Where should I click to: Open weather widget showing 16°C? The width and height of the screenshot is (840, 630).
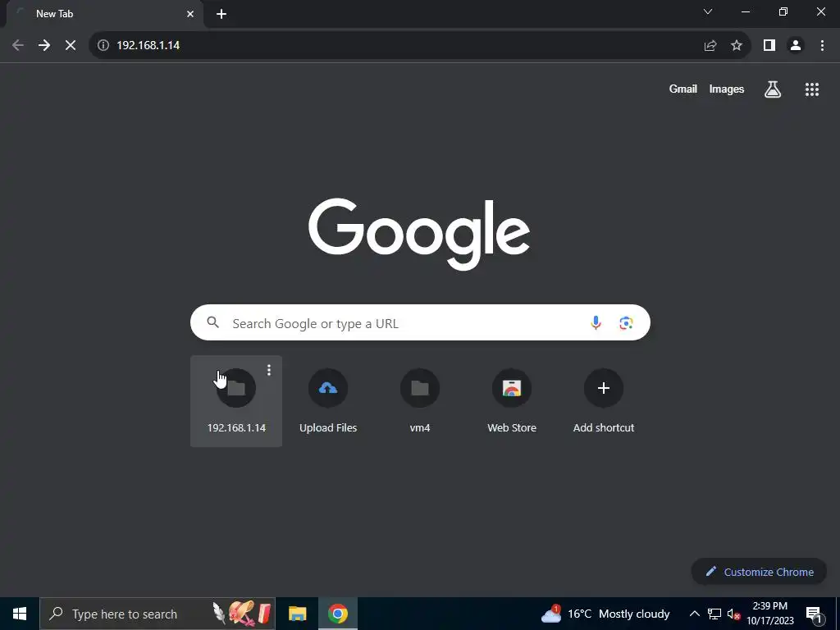605,614
